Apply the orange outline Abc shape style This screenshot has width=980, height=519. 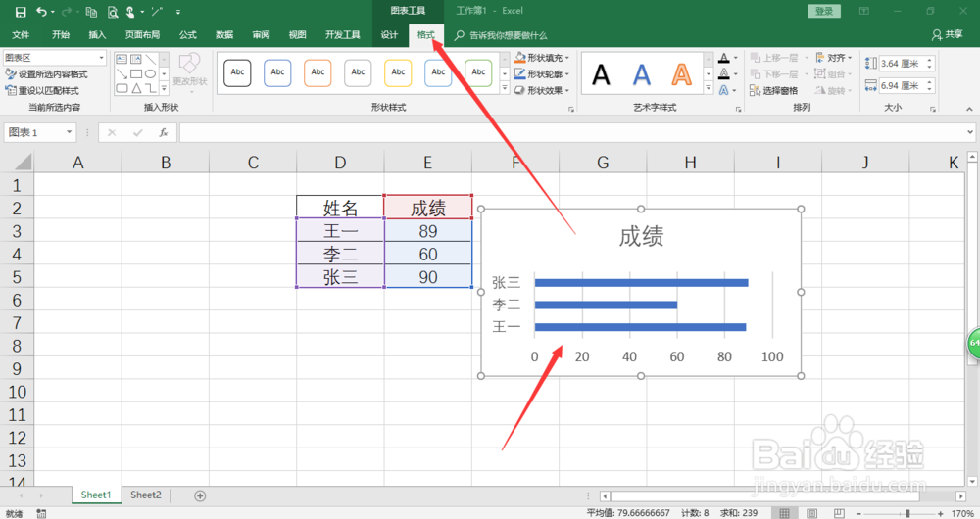click(318, 72)
